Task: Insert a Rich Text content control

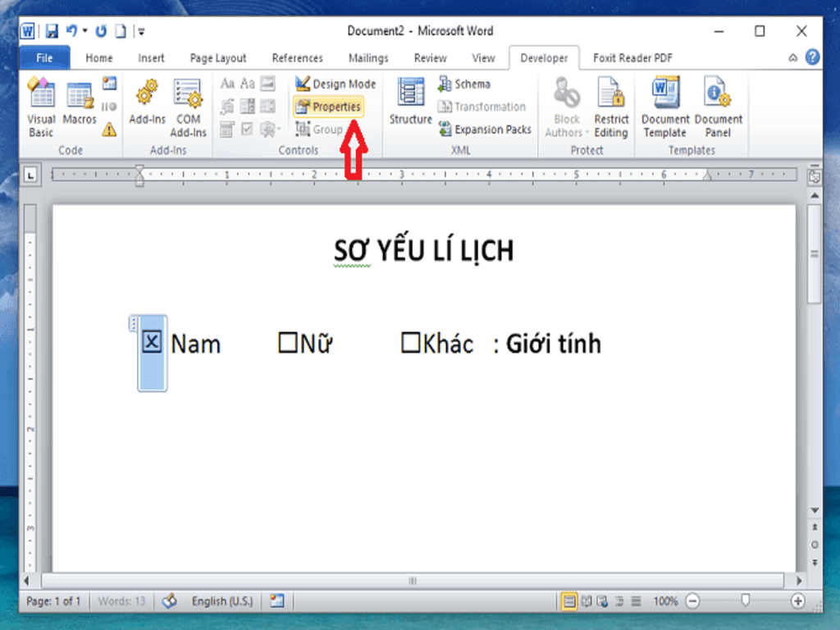Action: coord(228,83)
